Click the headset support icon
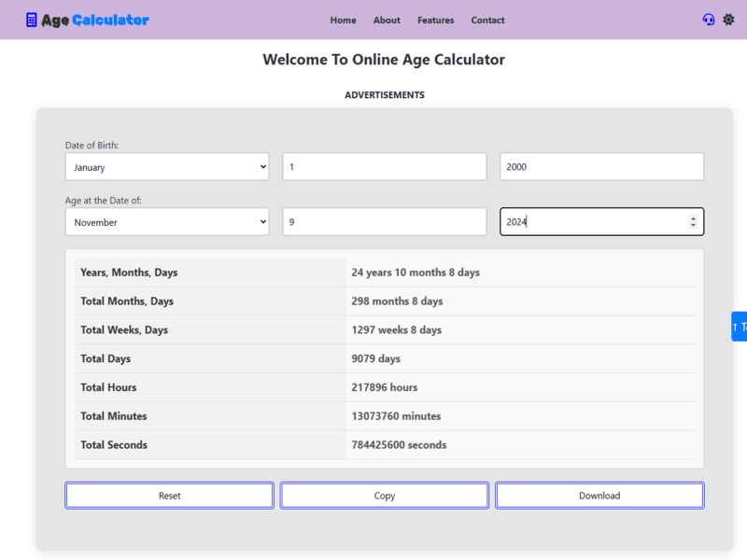 pos(709,20)
